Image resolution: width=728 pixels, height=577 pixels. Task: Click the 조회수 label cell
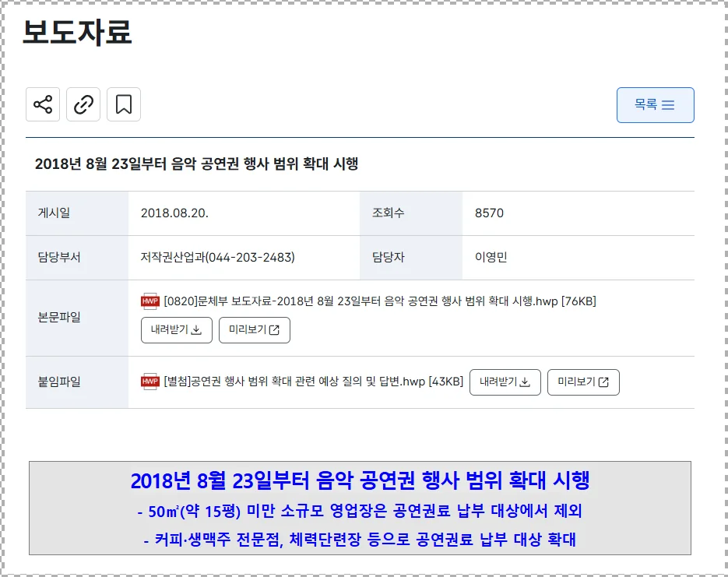411,213
